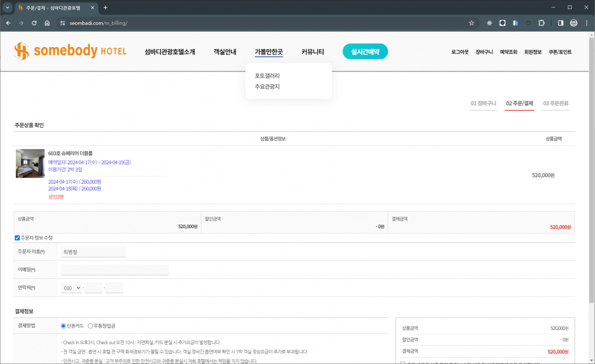The height and width of the screenshot is (364, 595).
Task: Click the 603호 슈페리어 더블룸 title
Action: coord(70,153)
